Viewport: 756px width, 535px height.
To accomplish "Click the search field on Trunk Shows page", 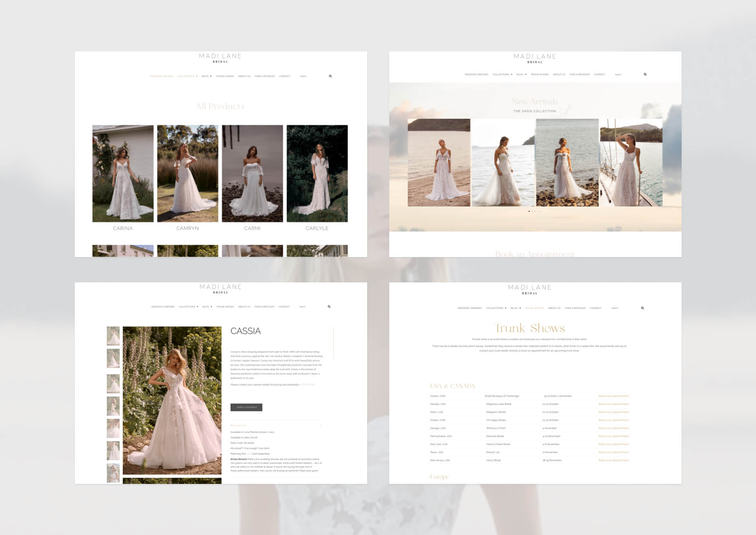I will point(623,308).
